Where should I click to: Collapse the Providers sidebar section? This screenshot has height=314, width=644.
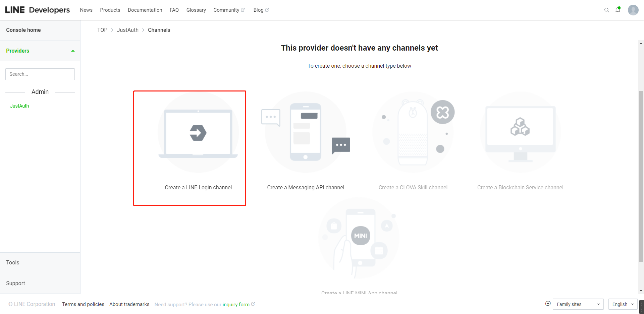(x=40, y=51)
